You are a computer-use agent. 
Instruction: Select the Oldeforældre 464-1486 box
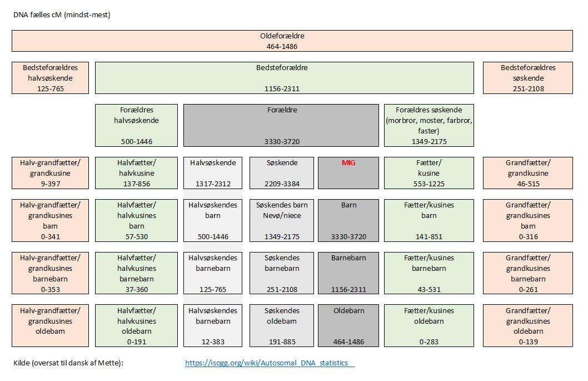292,41
